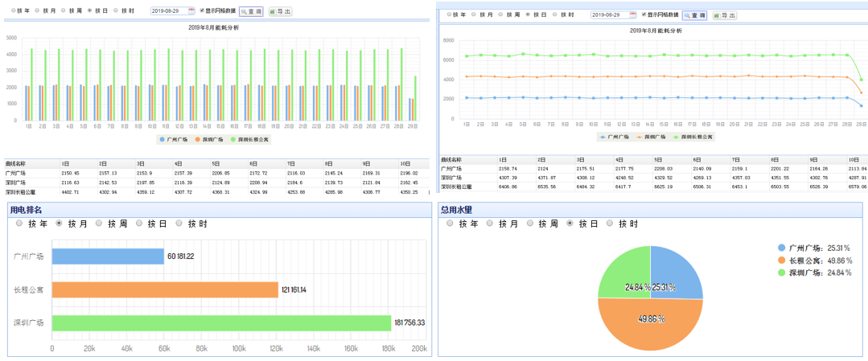Image resolution: width=868 pixels, height=361 pixels.
Task: Click 查询 search button above line chart
Action: click(694, 15)
